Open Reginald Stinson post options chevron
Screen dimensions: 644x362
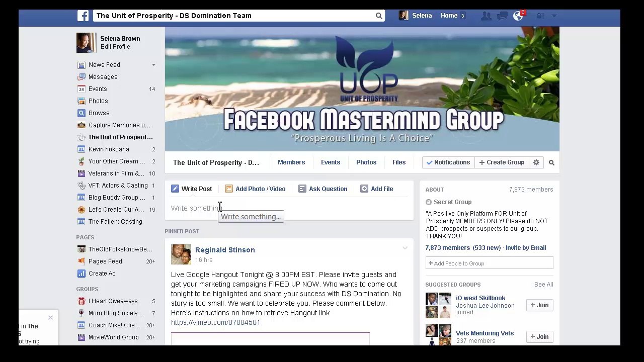[x=405, y=248]
